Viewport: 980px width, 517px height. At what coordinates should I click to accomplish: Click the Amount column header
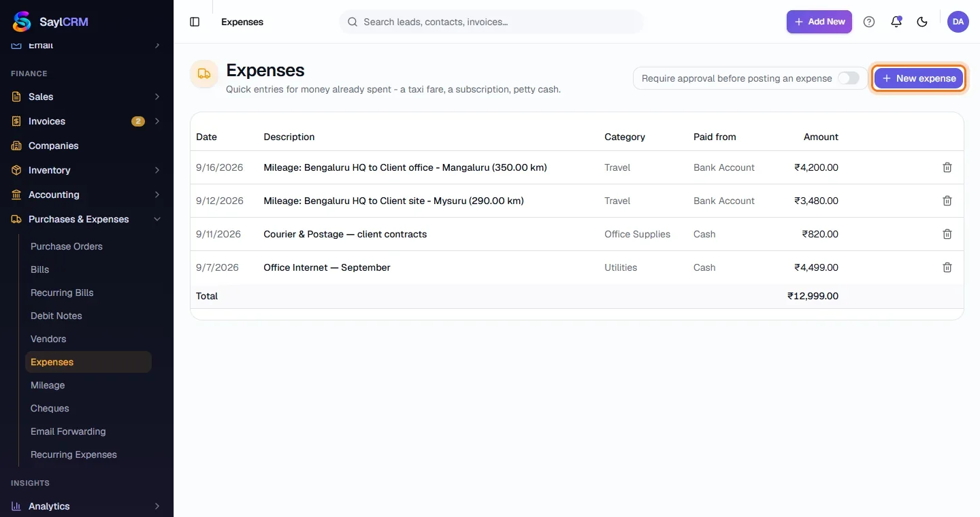[821, 137]
